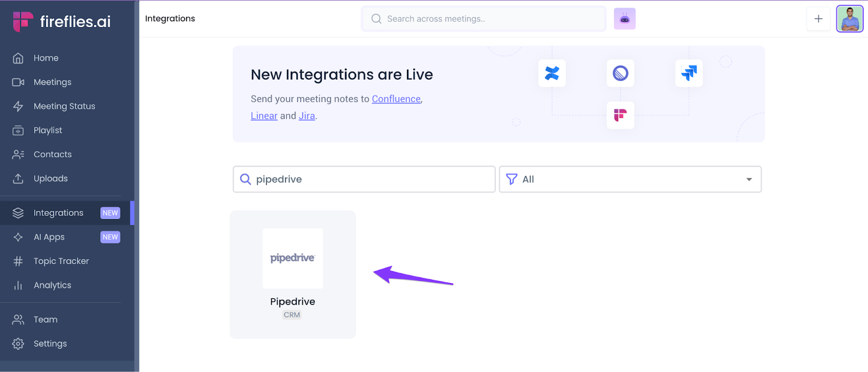The width and height of the screenshot is (868, 372).
Task: Follow the Jira link in the banner
Action: (x=307, y=116)
